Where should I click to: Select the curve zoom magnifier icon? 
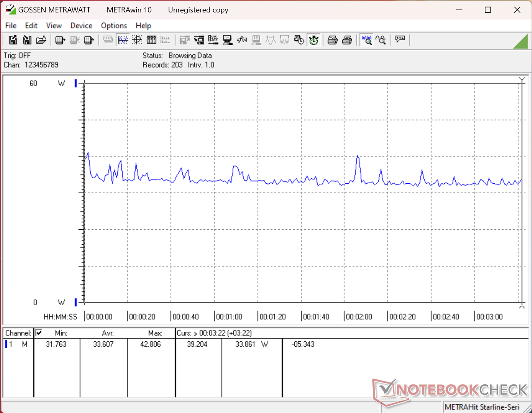click(380, 40)
